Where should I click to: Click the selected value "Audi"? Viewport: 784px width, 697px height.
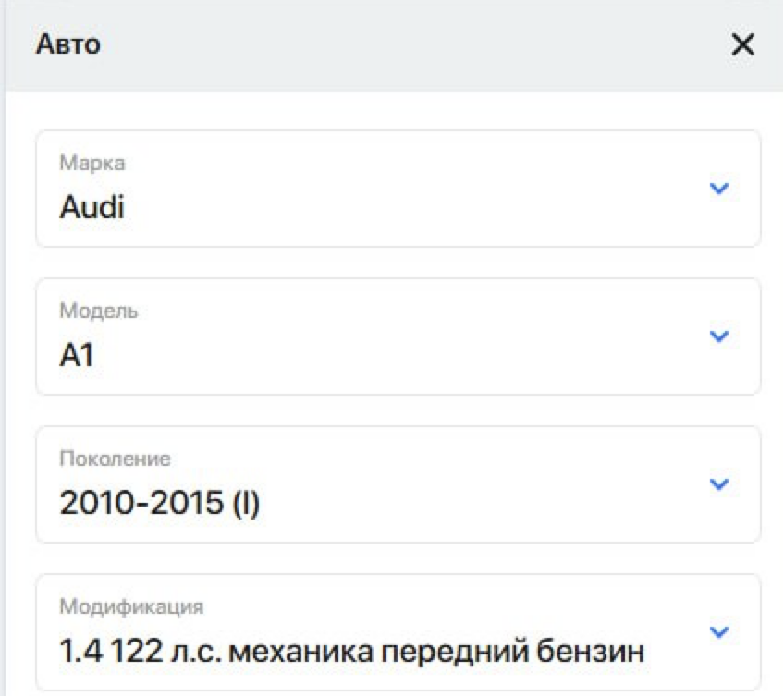[x=92, y=207]
